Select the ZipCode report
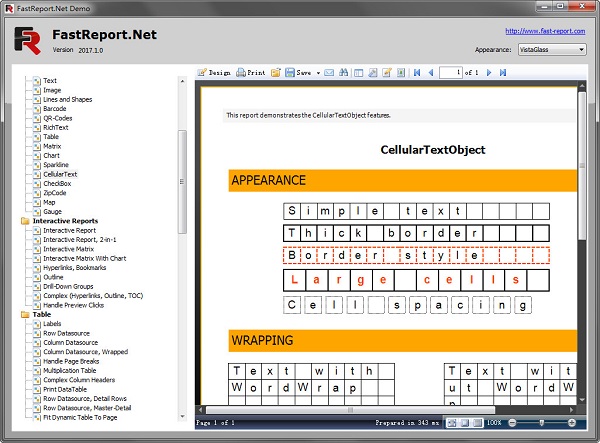This screenshot has width=600, height=443. pos(54,193)
